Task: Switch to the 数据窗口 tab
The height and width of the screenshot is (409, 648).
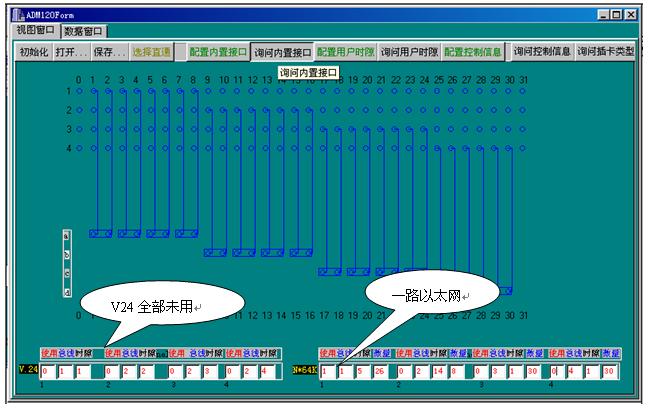Action: [x=83, y=31]
